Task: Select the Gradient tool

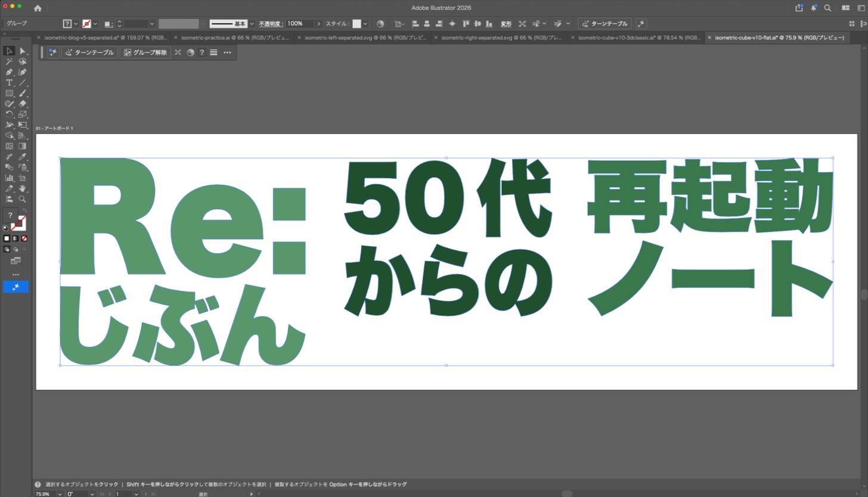Action: [23, 146]
